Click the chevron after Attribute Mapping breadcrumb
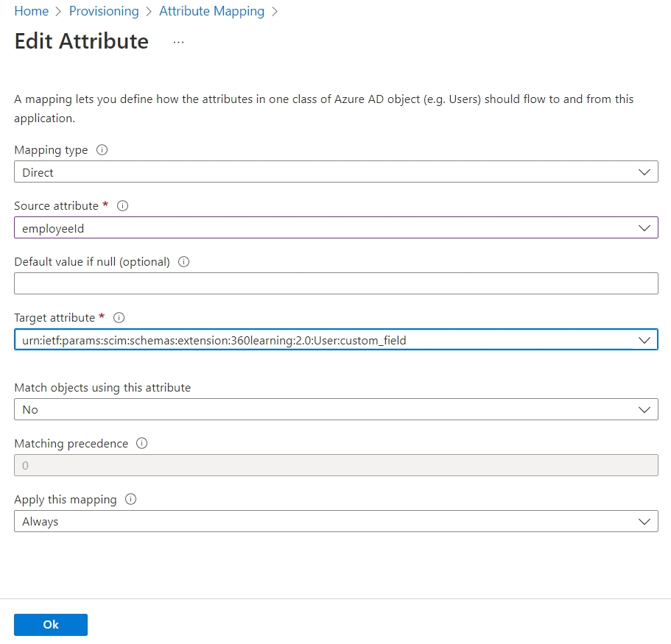Screen dimensions: 671x644 click(274, 11)
